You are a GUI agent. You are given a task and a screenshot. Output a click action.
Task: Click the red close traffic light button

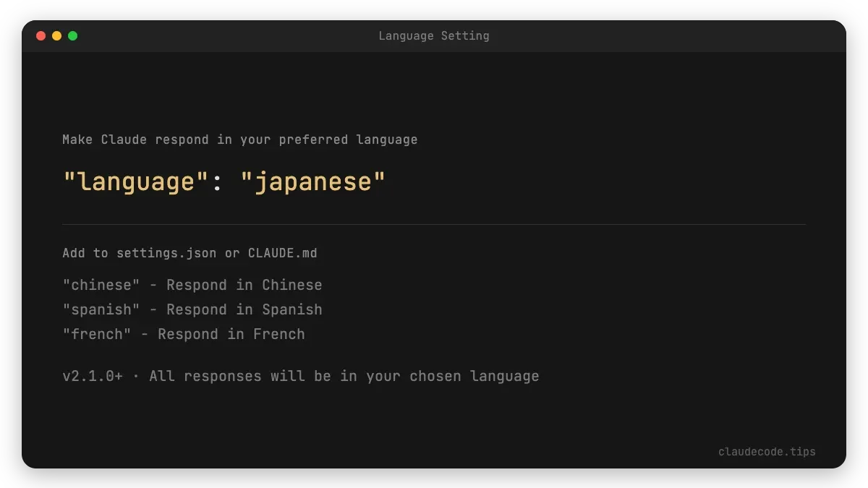tap(41, 35)
